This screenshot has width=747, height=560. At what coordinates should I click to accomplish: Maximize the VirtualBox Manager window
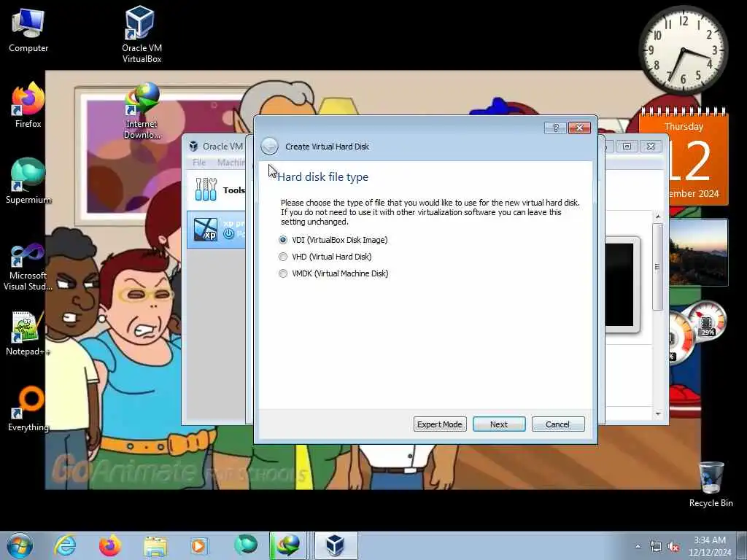point(627,146)
